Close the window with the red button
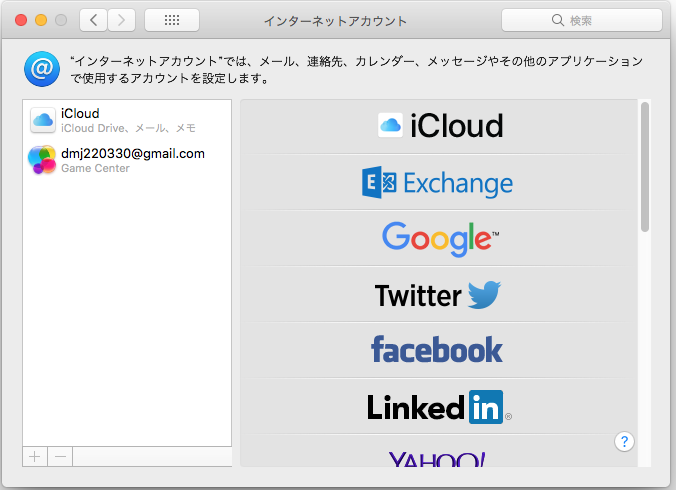The width and height of the screenshot is (676, 490). pos(21,20)
